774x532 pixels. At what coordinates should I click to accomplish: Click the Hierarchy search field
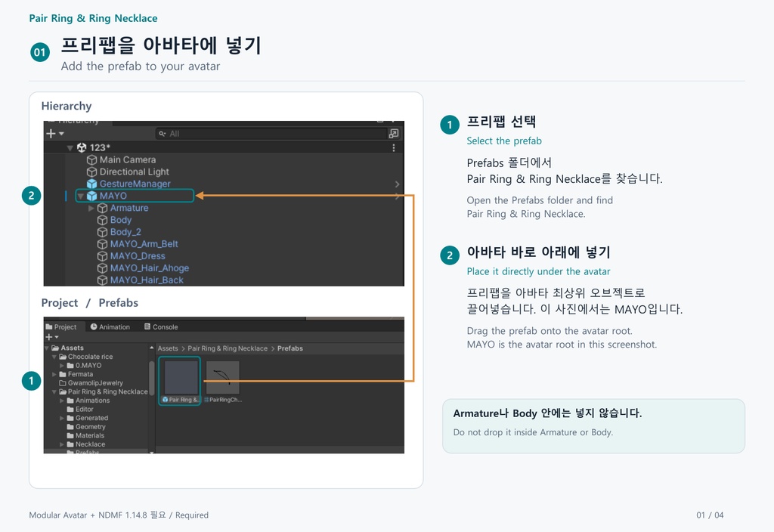coord(271,133)
